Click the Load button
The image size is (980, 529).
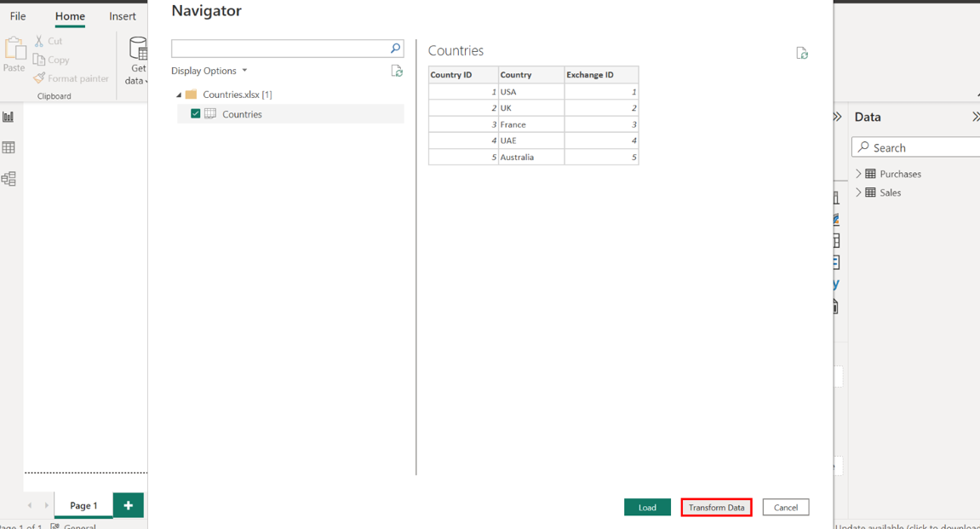tap(647, 508)
